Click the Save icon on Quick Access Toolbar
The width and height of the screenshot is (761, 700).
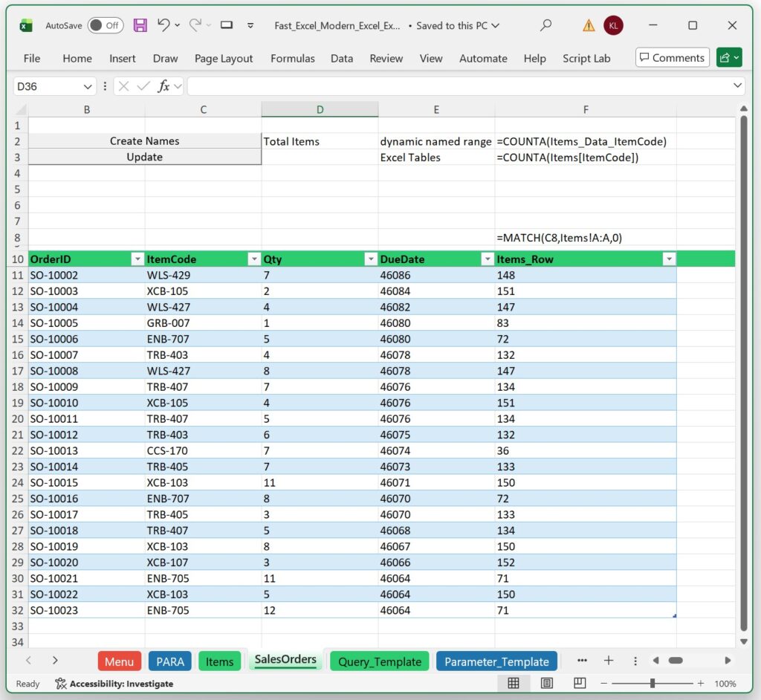(x=140, y=25)
